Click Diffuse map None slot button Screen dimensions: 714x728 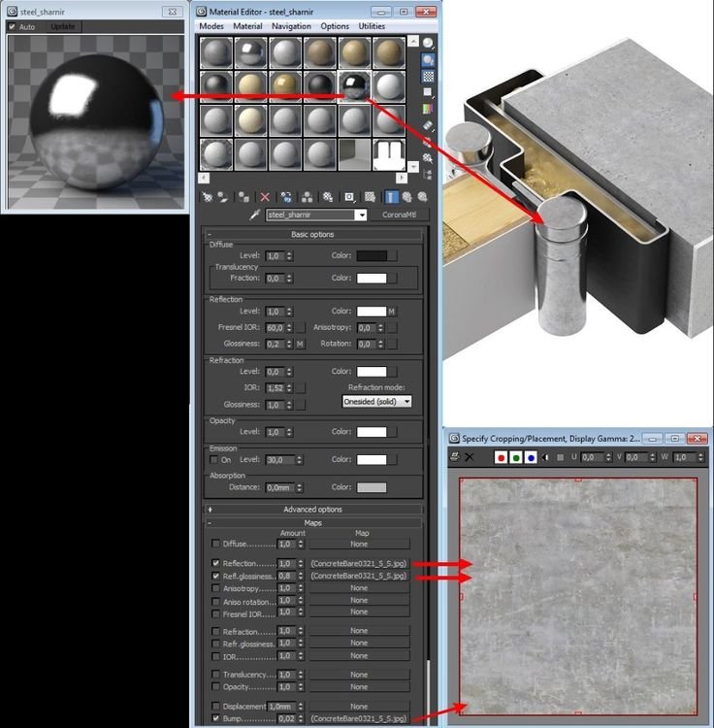359,544
